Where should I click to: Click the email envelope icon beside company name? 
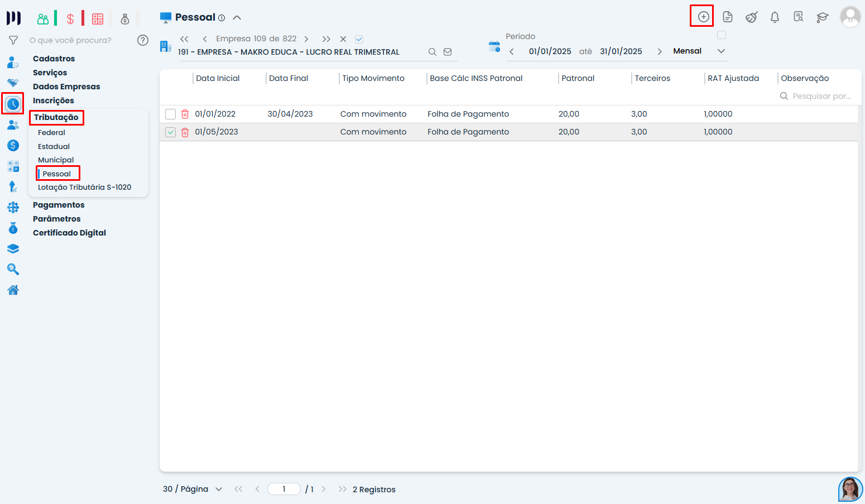[x=448, y=52]
